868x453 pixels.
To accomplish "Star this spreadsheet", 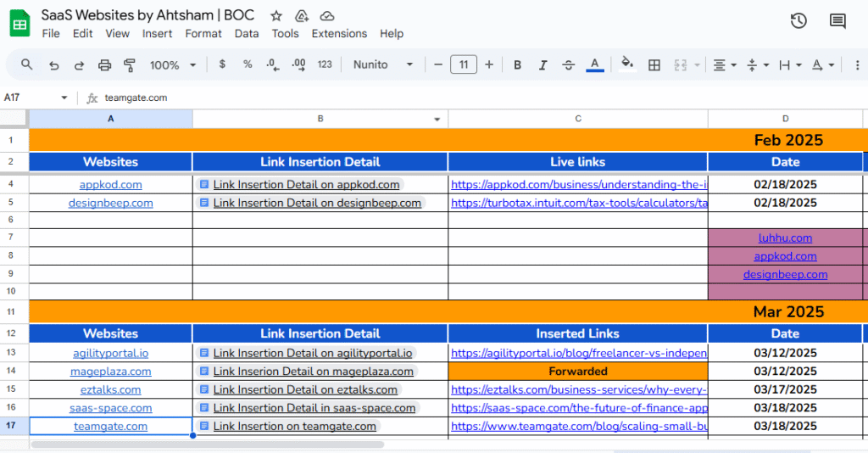I will coord(276,16).
